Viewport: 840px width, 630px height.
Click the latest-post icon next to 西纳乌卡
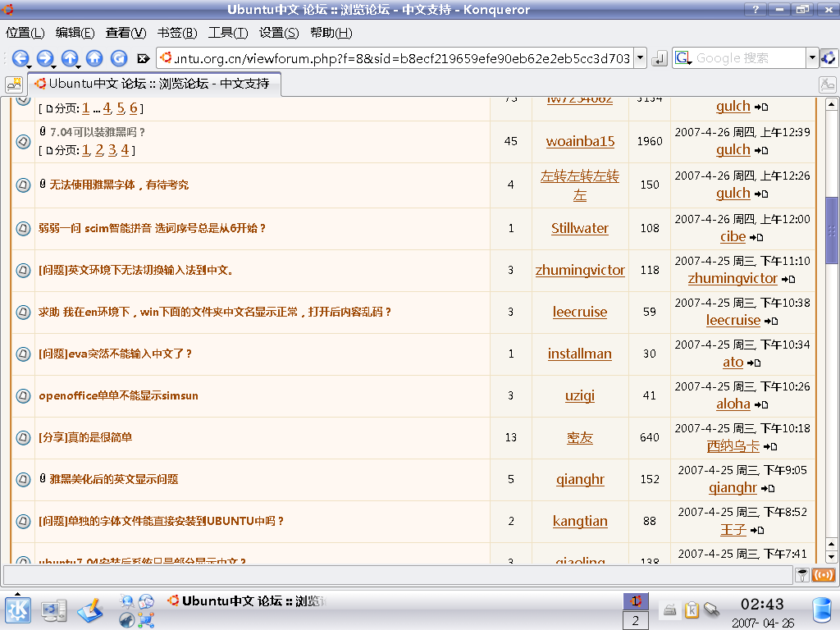coord(770,446)
